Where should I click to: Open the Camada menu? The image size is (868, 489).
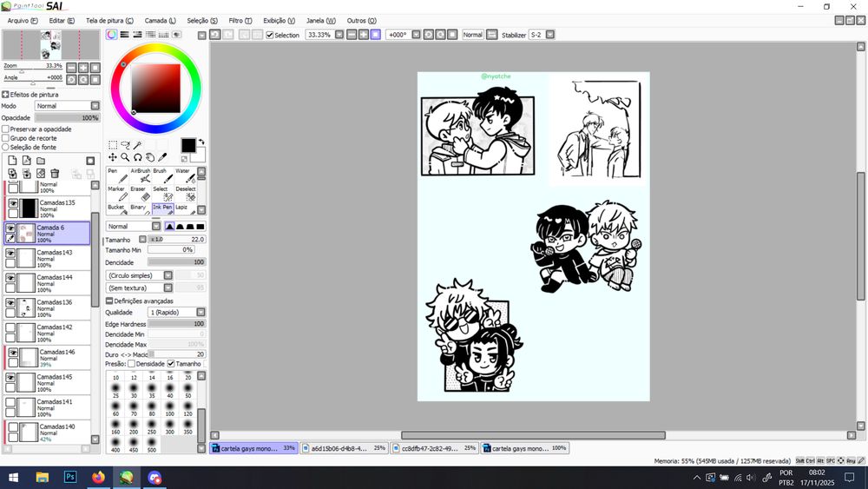(160, 21)
